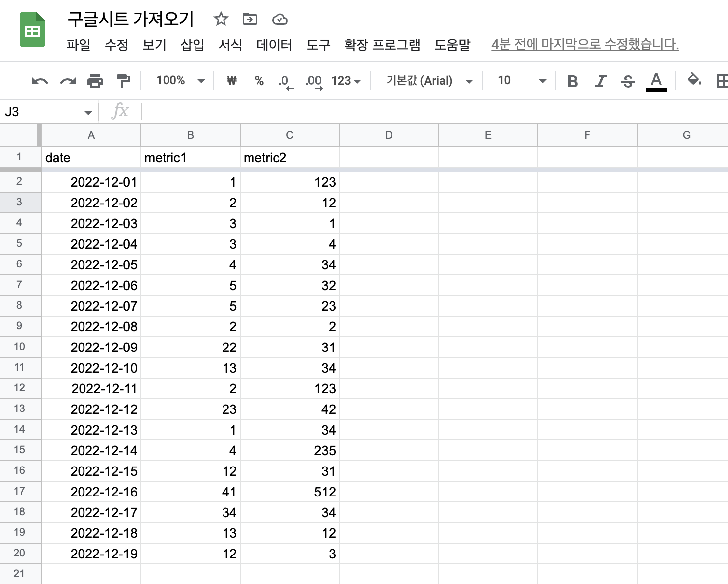Select column C header

tap(290, 135)
